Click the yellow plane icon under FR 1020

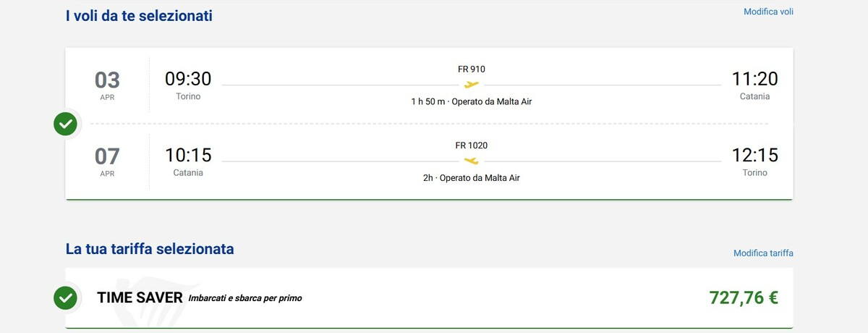[472, 161]
